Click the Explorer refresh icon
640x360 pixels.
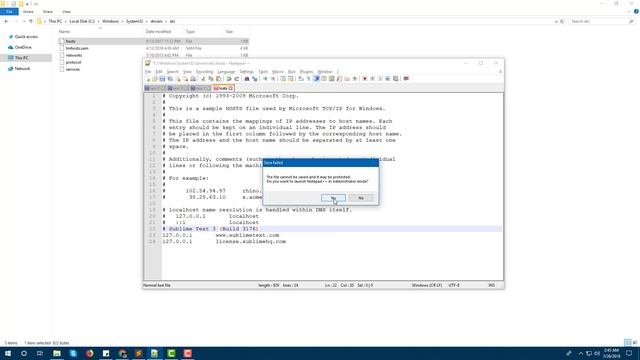[x=562, y=21]
